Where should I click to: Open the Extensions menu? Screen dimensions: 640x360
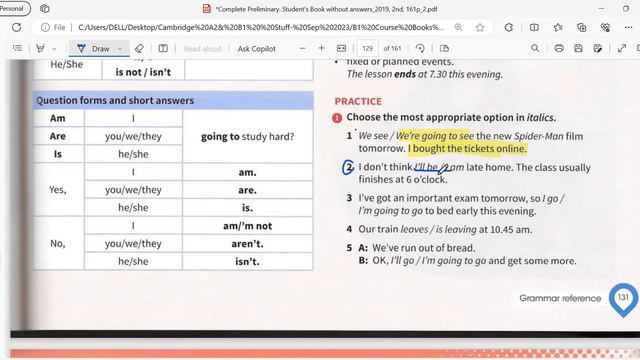coord(509,27)
